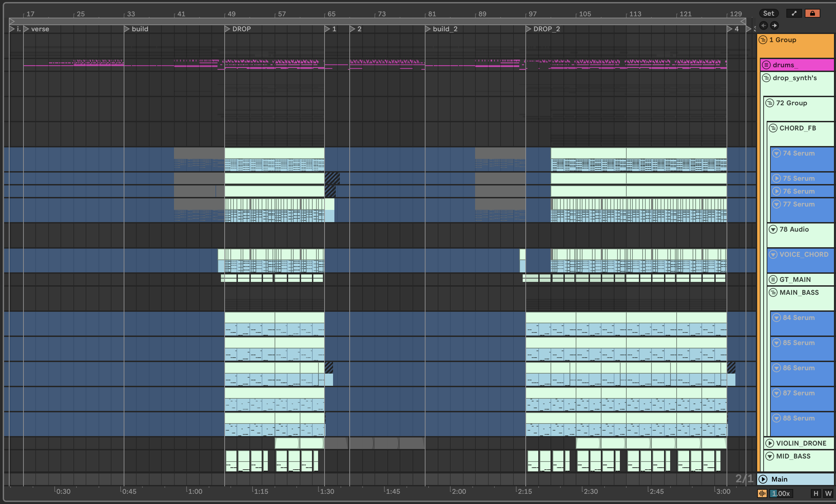Fold the MAIN_BASS group icon
This screenshot has width=836, height=504.
click(773, 292)
